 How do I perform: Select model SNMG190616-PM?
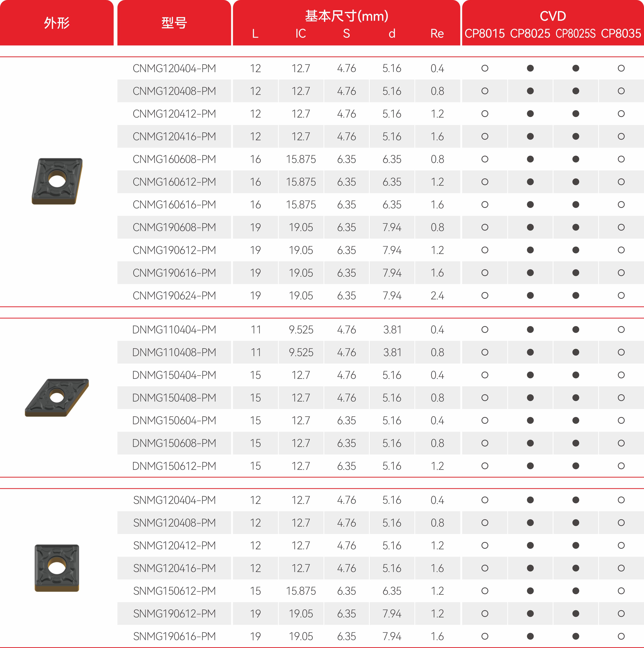tap(174, 636)
